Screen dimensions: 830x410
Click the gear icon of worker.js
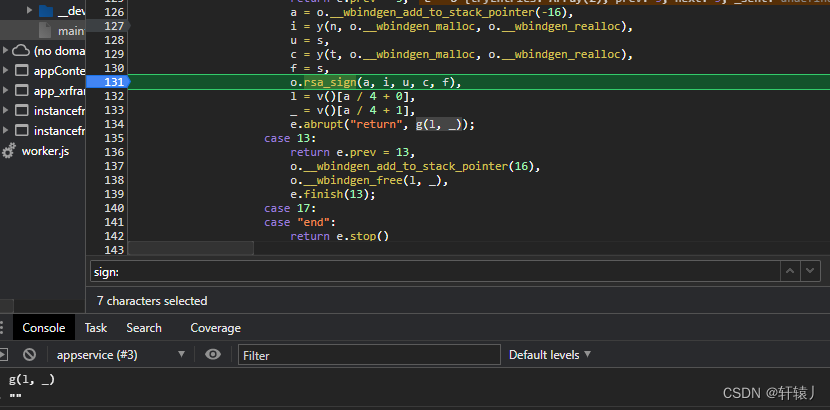[x=8, y=151]
